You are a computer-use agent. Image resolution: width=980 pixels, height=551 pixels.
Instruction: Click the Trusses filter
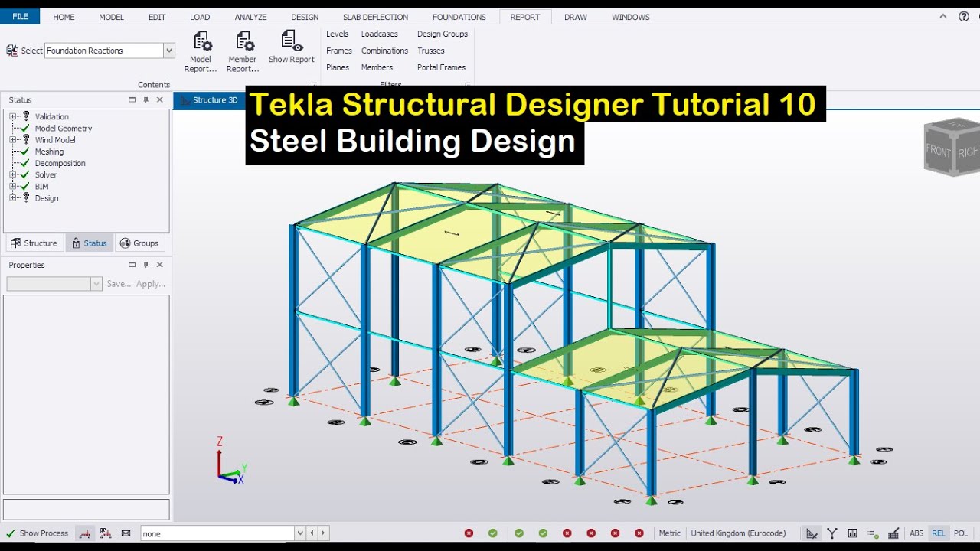click(431, 51)
